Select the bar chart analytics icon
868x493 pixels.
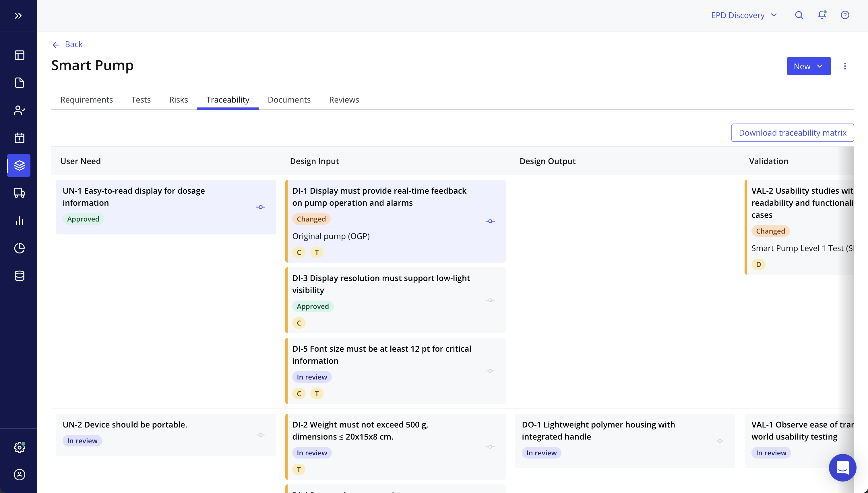tap(19, 221)
